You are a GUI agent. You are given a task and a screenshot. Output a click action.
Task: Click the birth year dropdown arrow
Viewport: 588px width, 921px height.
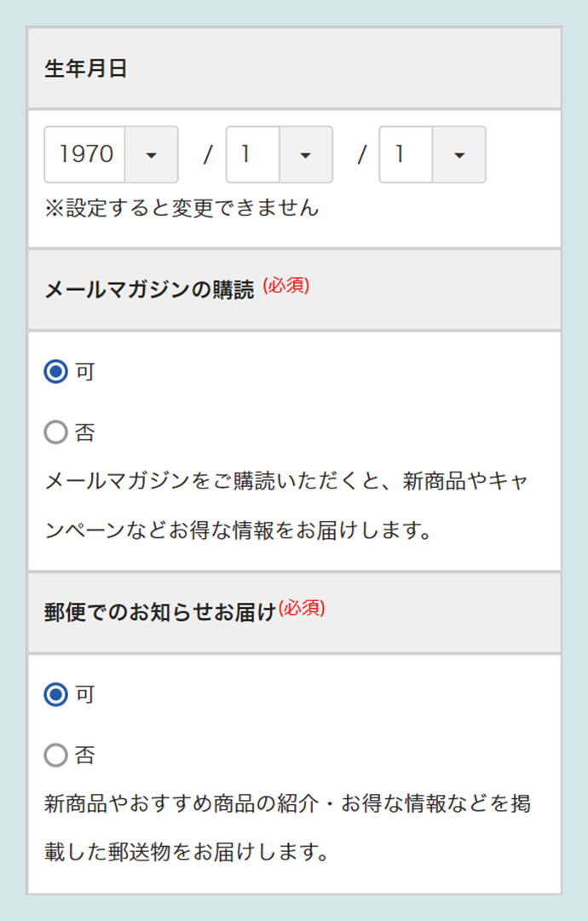[152, 155]
